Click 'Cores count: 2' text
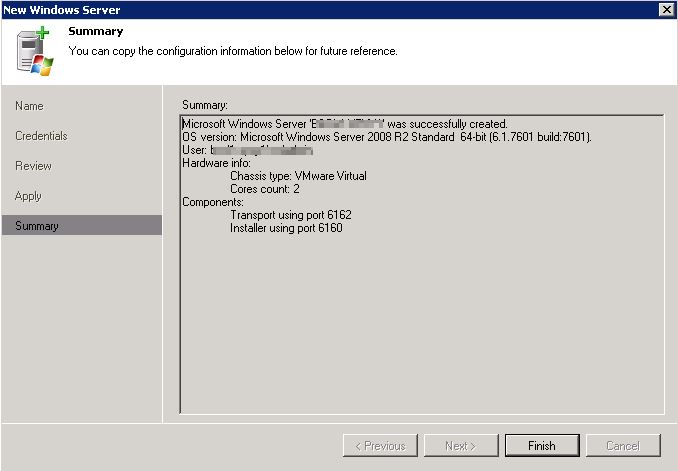The width and height of the screenshot is (678, 471). coord(265,189)
